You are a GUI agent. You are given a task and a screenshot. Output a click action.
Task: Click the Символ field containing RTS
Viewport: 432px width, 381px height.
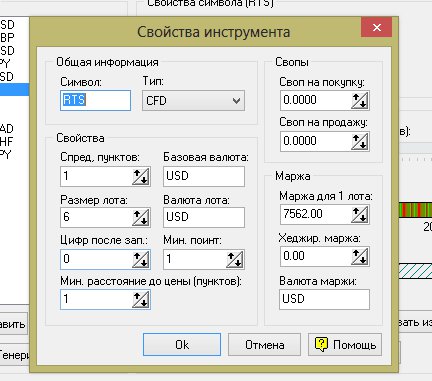pos(95,100)
